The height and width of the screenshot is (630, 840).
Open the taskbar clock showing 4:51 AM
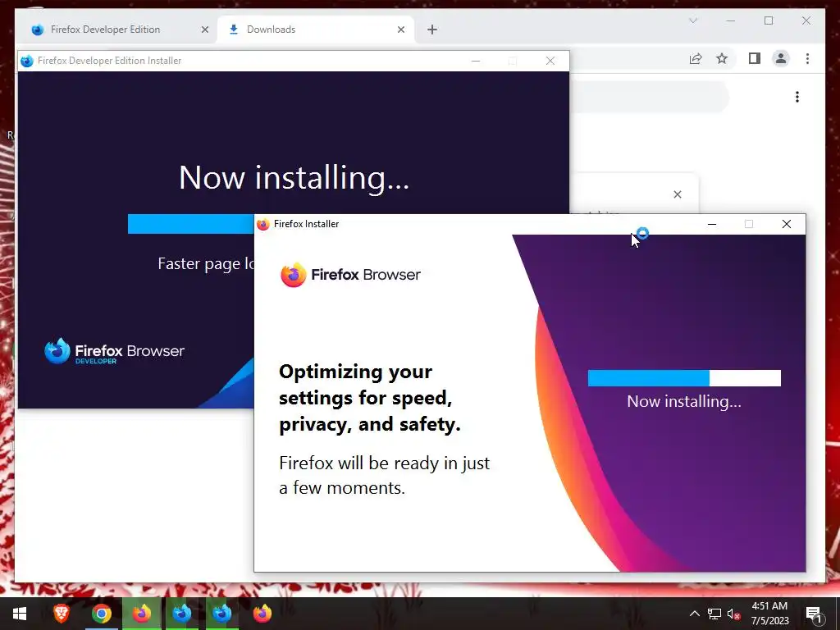[769, 614]
